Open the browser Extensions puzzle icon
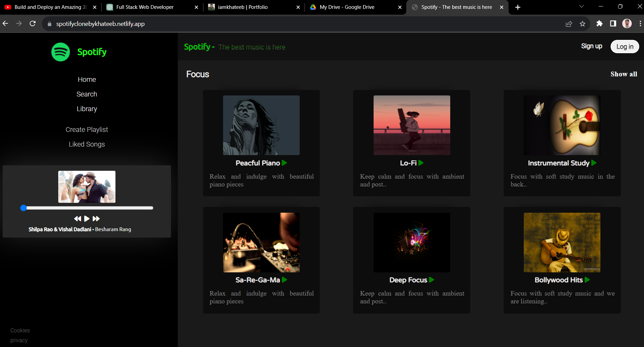The image size is (644, 347). (x=599, y=23)
